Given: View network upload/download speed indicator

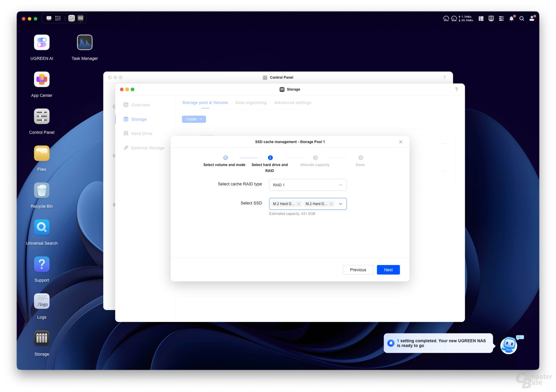Looking at the screenshot, I should (x=466, y=19).
